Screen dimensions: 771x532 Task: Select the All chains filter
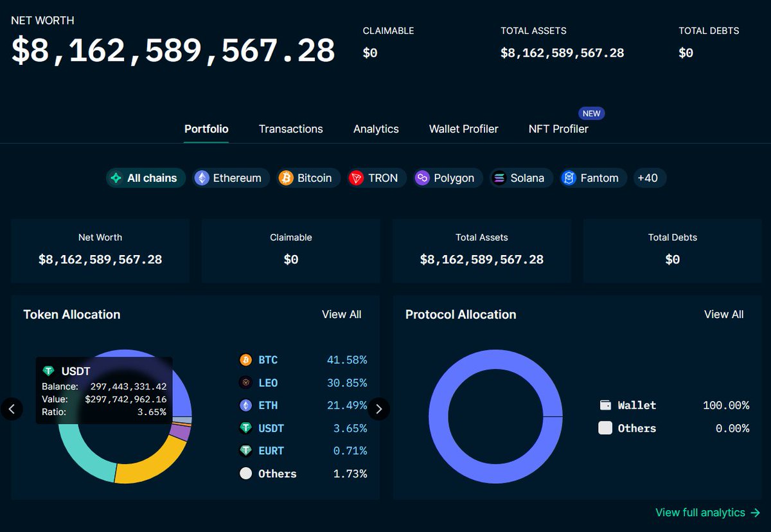point(146,178)
